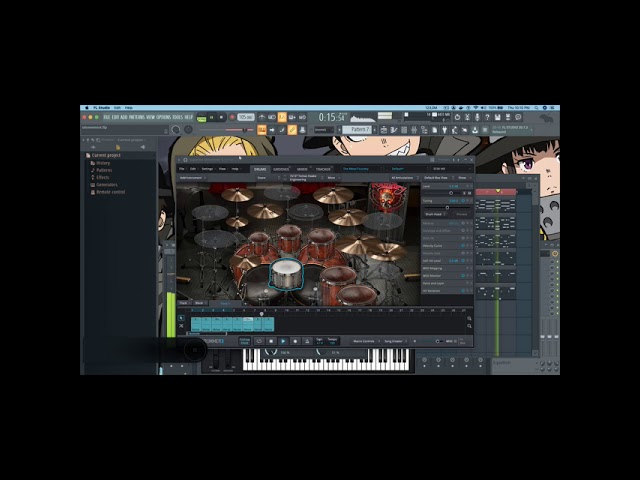Switch to the DRUMS tab
Viewport: 640px width, 480px height.
pyautogui.click(x=260, y=169)
